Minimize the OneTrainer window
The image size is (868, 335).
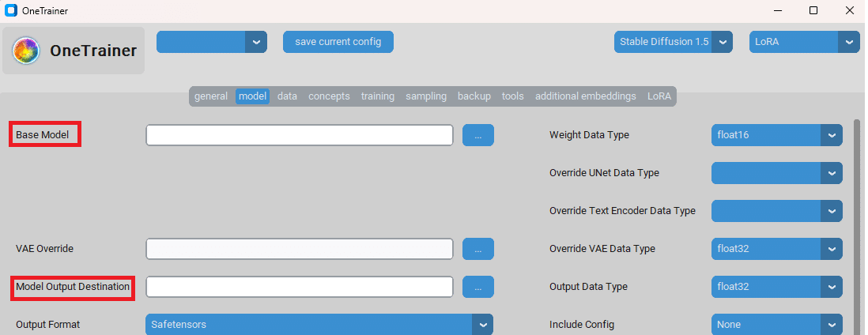[x=779, y=10]
